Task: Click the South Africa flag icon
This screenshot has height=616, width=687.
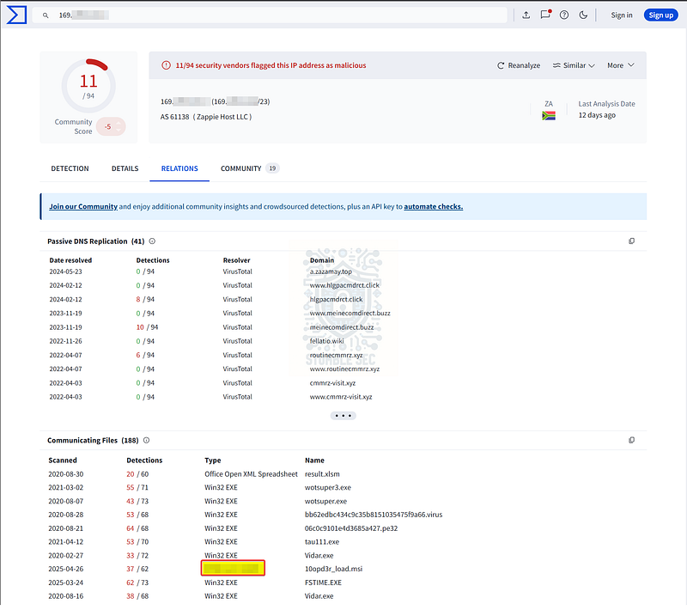Action: pyautogui.click(x=549, y=116)
